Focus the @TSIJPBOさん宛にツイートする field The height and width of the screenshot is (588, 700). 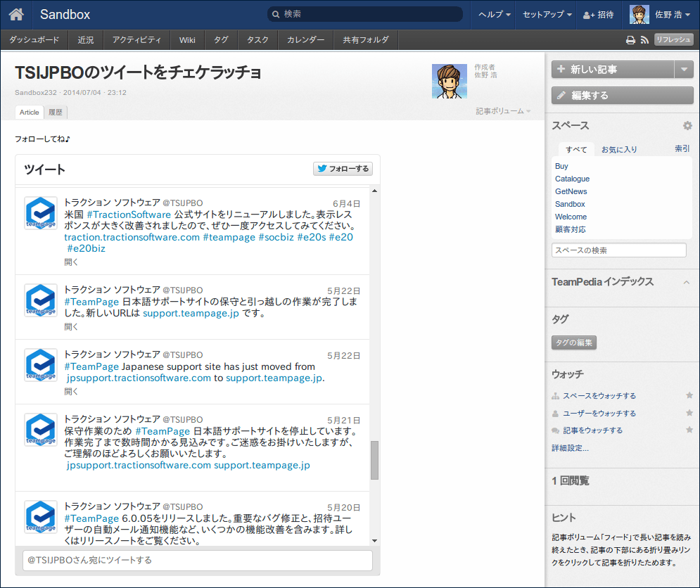click(197, 560)
